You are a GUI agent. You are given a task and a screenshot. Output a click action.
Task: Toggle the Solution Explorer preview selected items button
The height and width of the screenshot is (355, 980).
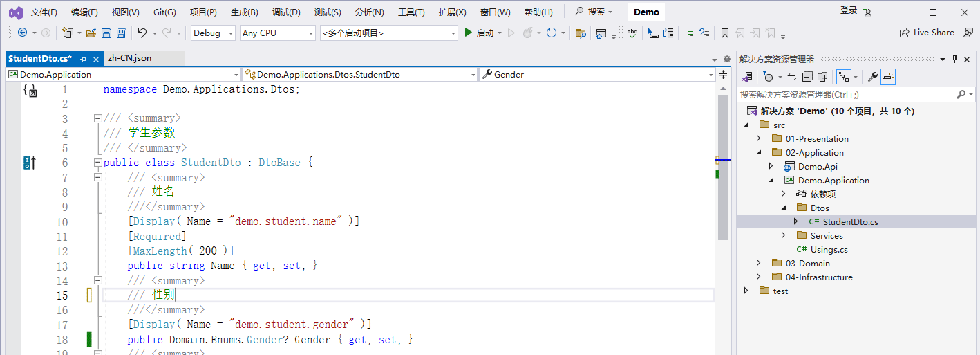pos(889,77)
